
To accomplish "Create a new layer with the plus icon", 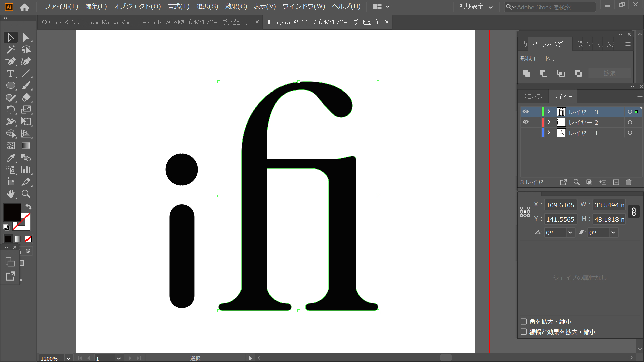I will [616, 182].
